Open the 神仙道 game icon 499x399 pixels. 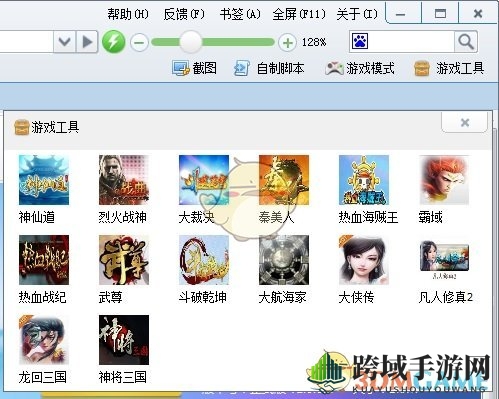[x=44, y=180]
